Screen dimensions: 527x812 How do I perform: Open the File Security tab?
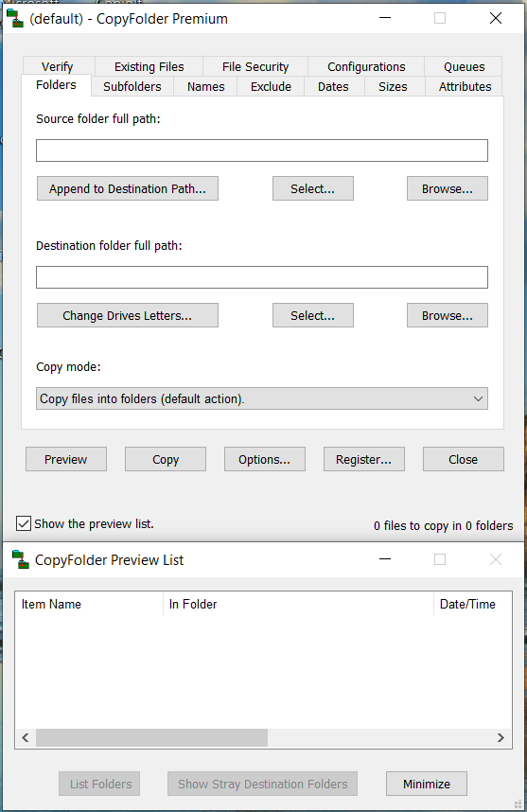[x=255, y=67]
